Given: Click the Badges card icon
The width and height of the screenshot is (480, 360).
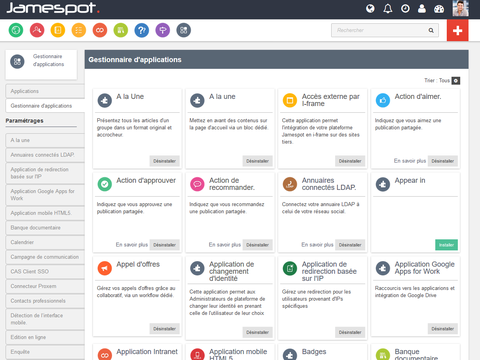Looking at the screenshot, I should point(290,354).
